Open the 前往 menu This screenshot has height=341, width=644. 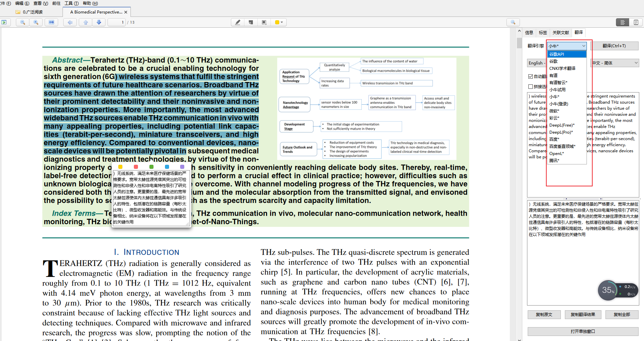pos(56,3)
